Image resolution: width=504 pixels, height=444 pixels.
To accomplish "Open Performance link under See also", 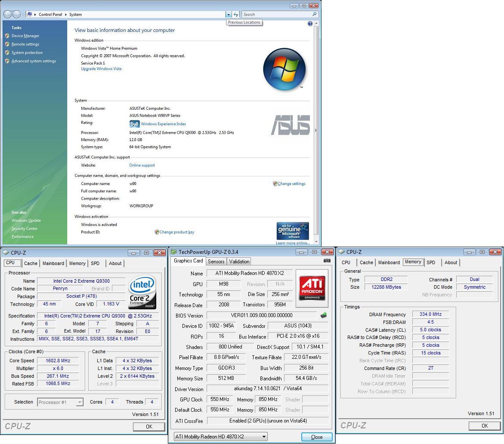I will (22, 237).
